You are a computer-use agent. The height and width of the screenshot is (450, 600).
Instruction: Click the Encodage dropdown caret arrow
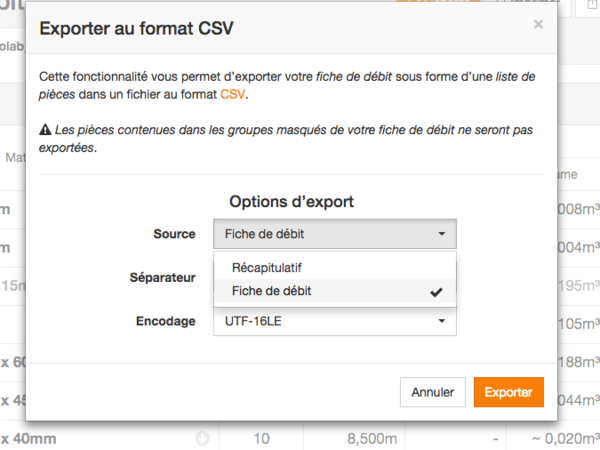tap(441, 321)
